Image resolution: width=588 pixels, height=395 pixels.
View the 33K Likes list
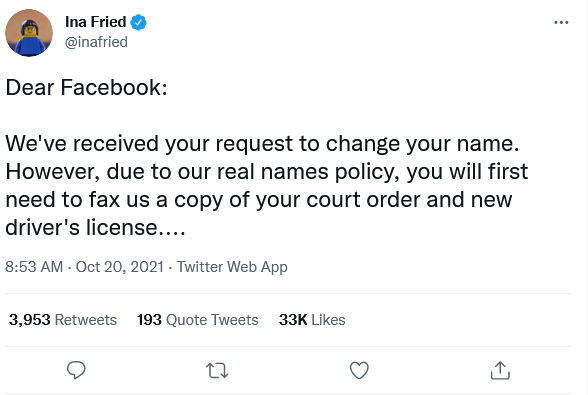click(312, 320)
